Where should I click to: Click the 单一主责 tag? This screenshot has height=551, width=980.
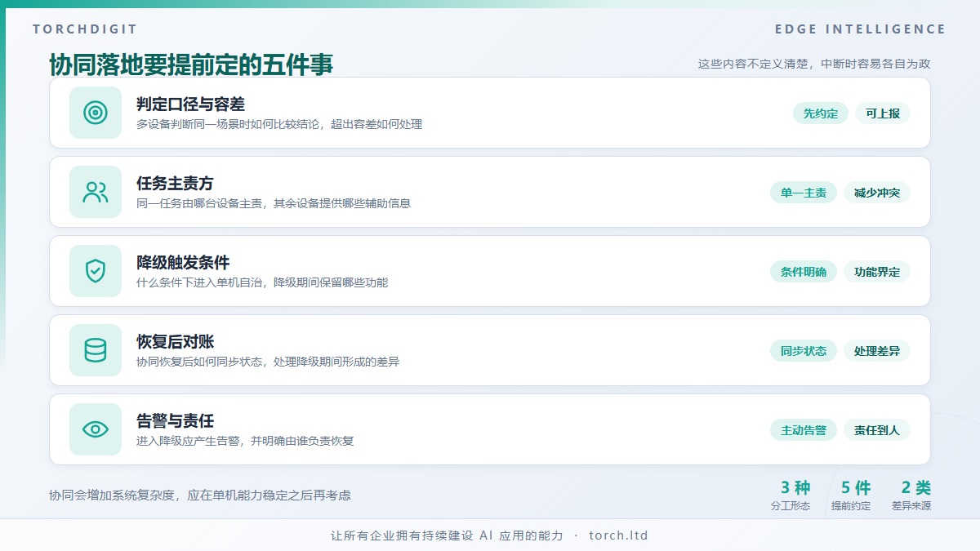804,193
